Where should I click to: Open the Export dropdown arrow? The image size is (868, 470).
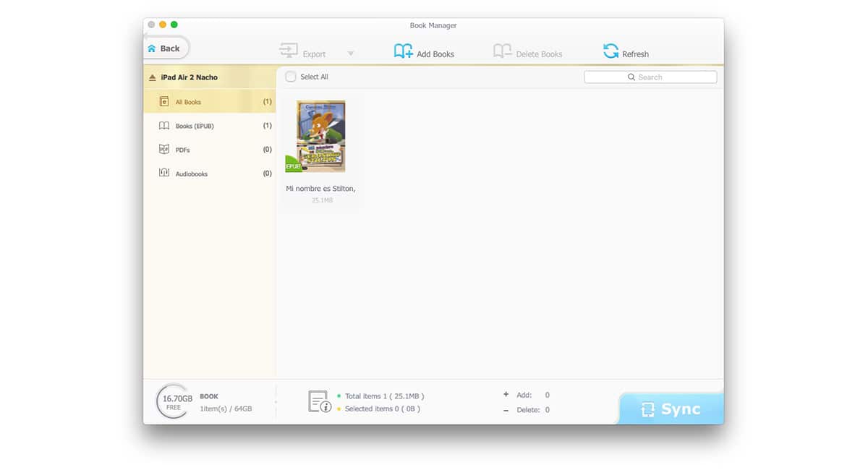click(x=350, y=54)
